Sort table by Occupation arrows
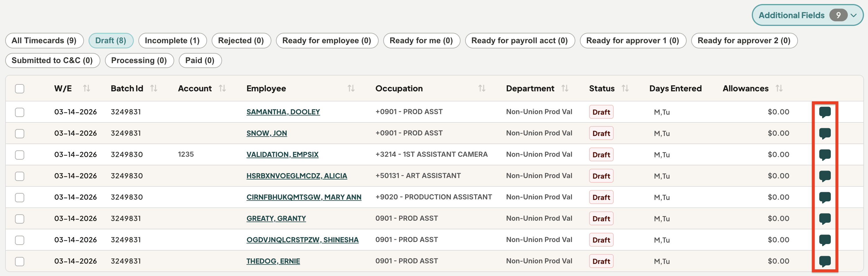The width and height of the screenshot is (868, 276). coord(482,88)
